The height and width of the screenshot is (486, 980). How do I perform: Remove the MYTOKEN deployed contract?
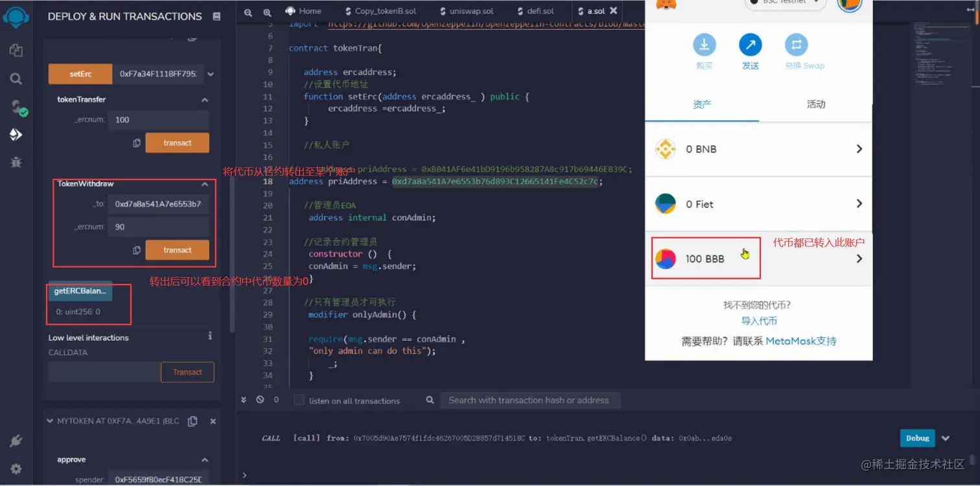pyautogui.click(x=213, y=421)
